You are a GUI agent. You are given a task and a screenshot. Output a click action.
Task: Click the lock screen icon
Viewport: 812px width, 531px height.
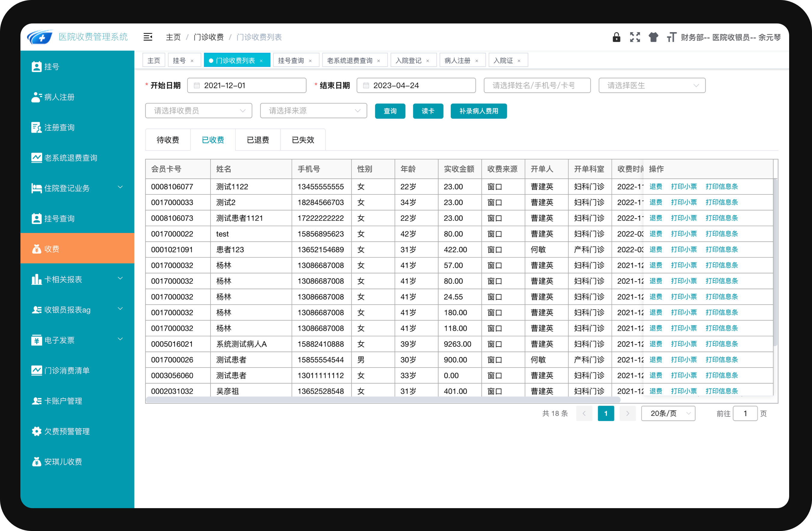point(616,37)
